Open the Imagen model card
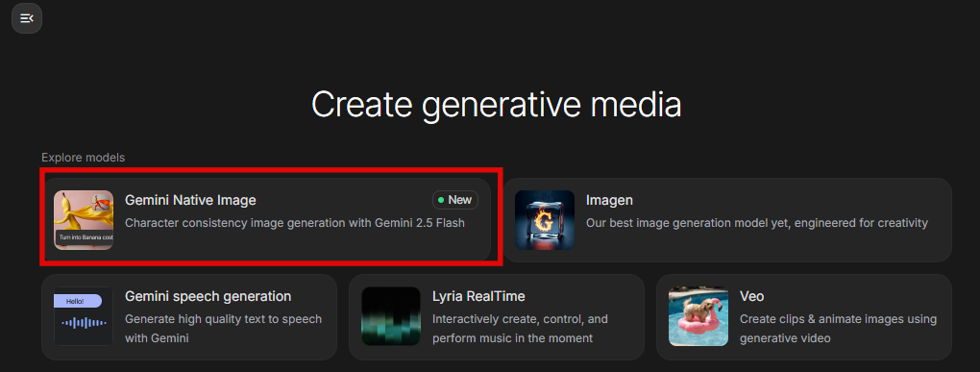Viewport: 980px width, 372px height. click(x=727, y=219)
